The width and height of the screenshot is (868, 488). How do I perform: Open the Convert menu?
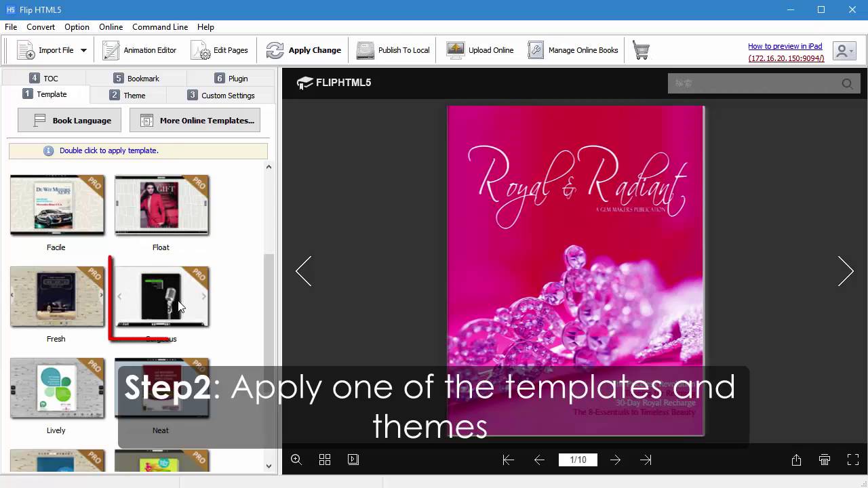click(x=41, y=27)
